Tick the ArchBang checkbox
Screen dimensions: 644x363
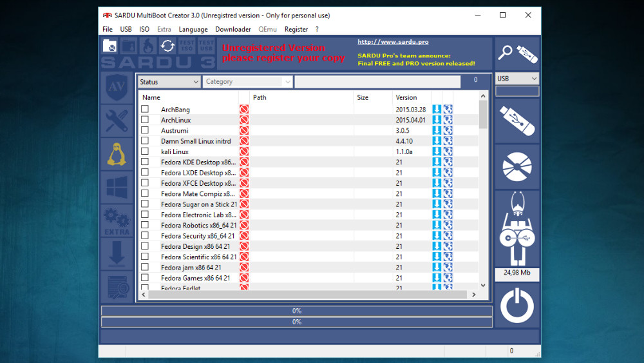145,109
